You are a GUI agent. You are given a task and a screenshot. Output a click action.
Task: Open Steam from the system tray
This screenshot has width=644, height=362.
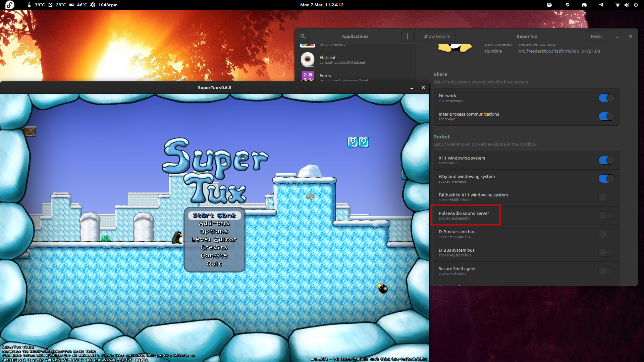568,5
